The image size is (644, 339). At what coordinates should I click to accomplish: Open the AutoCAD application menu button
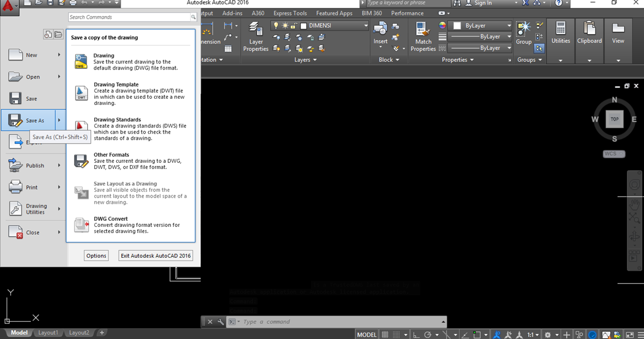click(x=9, y=7)
